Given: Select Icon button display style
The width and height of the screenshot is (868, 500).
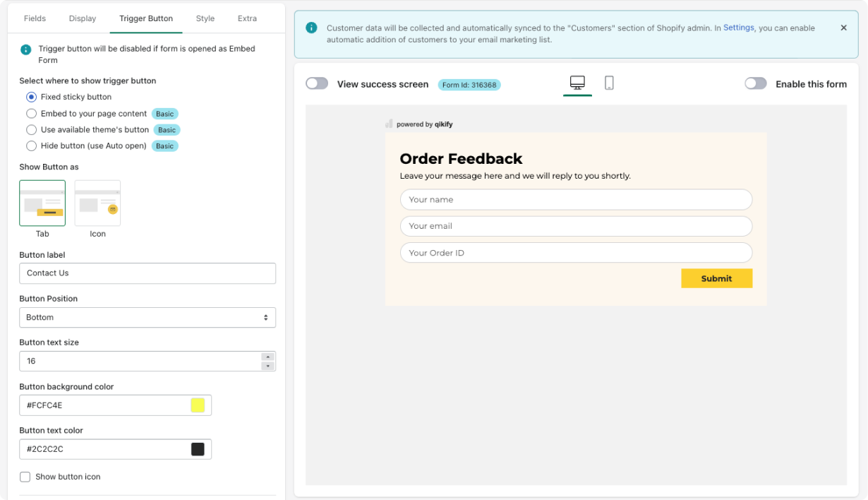Looking at the screenshot, I should 97,203.
